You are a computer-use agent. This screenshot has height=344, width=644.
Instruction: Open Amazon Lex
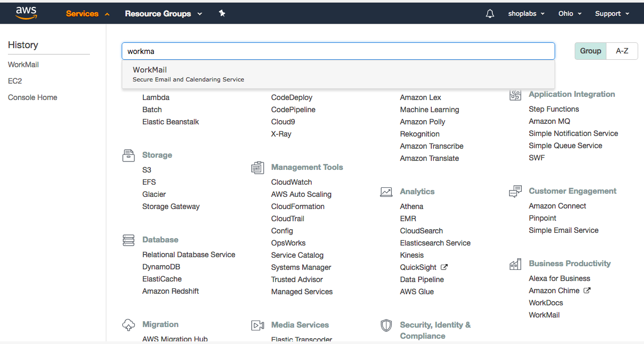tap(420, 97)
